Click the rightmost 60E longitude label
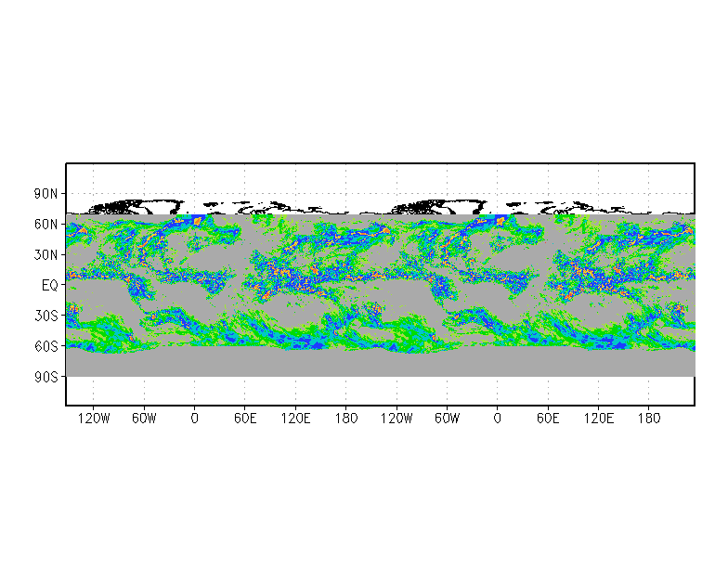The height and width of the screenshot is (568, 728). click(548, 419)
